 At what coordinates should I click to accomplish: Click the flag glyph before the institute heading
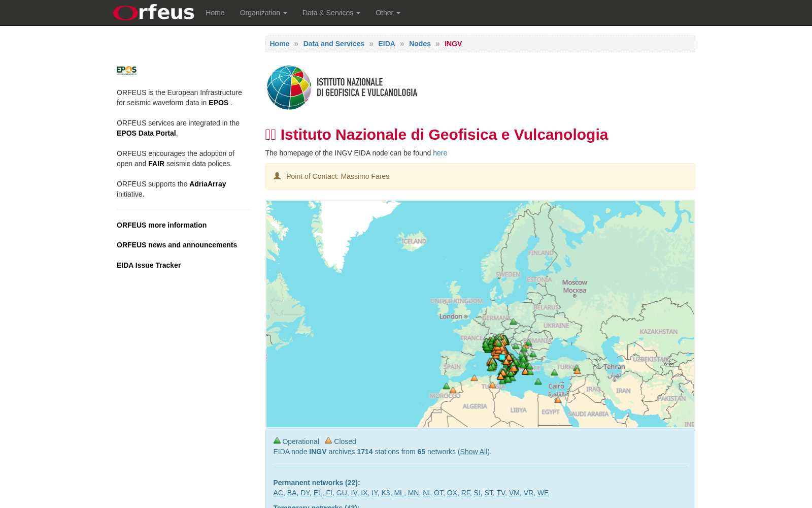pos(270,135)
